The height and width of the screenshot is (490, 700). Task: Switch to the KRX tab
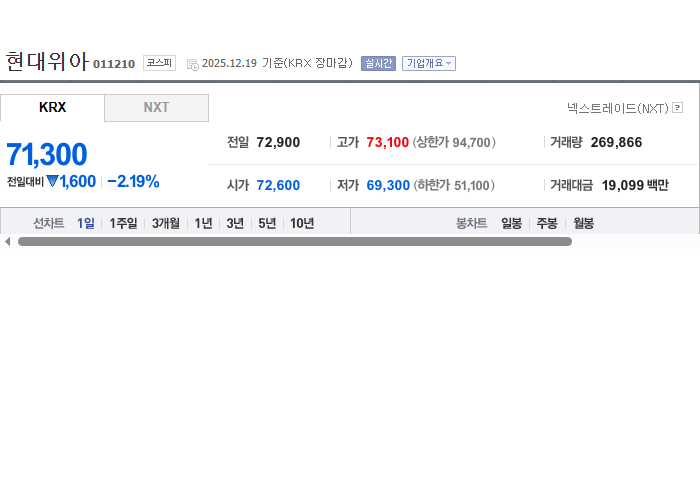click(x=52, y=108)
